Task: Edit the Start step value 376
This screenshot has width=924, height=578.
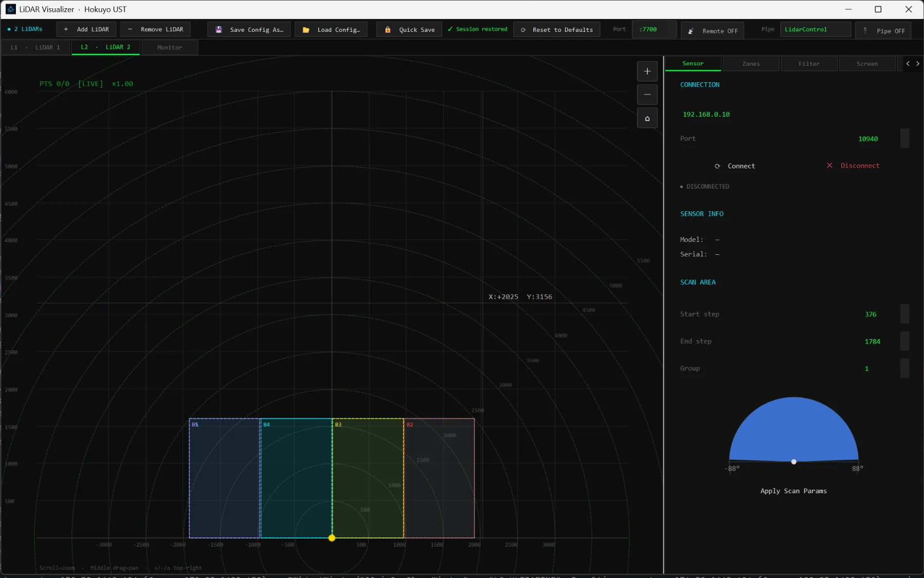Action: click(x=871, y=314)
